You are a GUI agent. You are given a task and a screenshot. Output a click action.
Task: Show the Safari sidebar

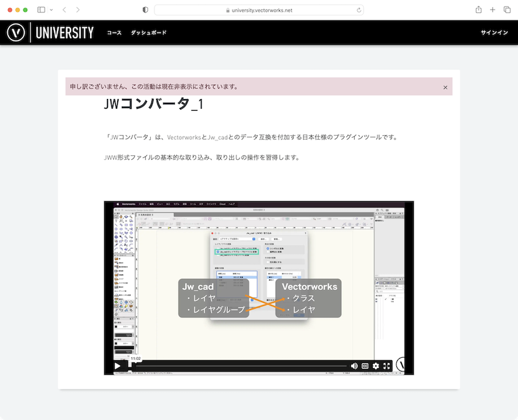(41, 10)
